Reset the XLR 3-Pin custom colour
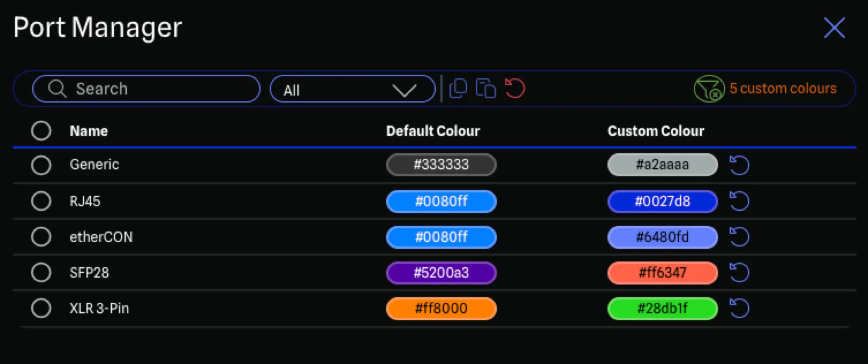The width and height of the screenshot is (868, 364). click(x=739, y=309)
